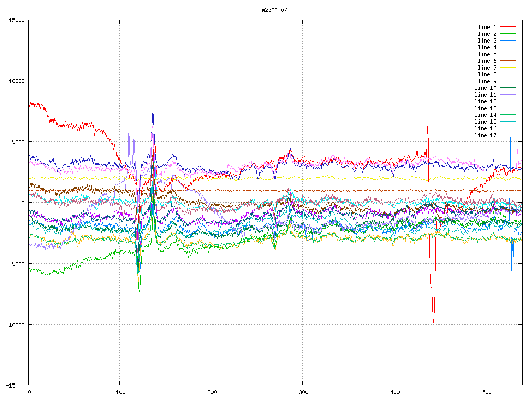The width and height of the screenshot is (532, 399).
Task: Click the "line 4" legend label
Action: click(x=487, y=47)
